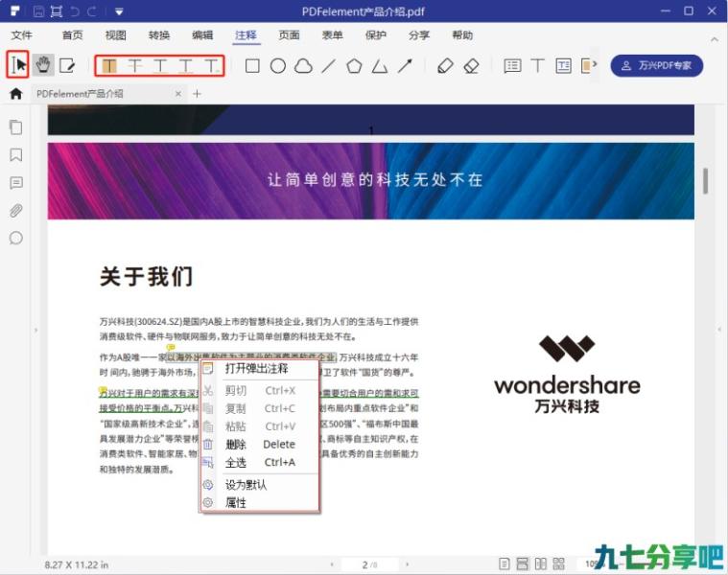The height and width of the screenshot is (575, 728).
Task: Open the search side panel
Action: pos(15,239)
